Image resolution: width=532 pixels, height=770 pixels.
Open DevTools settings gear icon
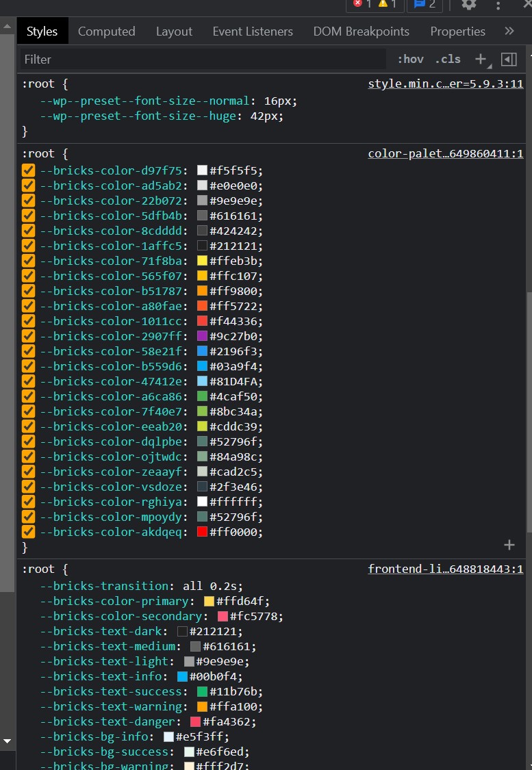pos(468,5)
